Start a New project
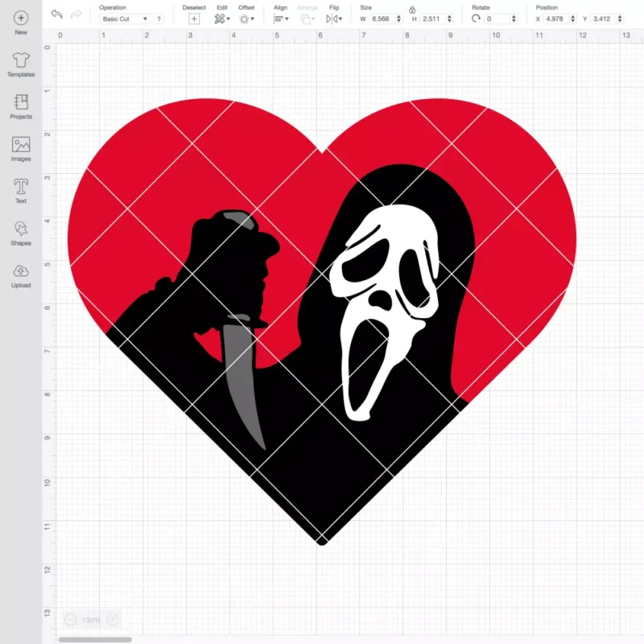The width and height of the screenshot is (644, 644). coord(21,23)
